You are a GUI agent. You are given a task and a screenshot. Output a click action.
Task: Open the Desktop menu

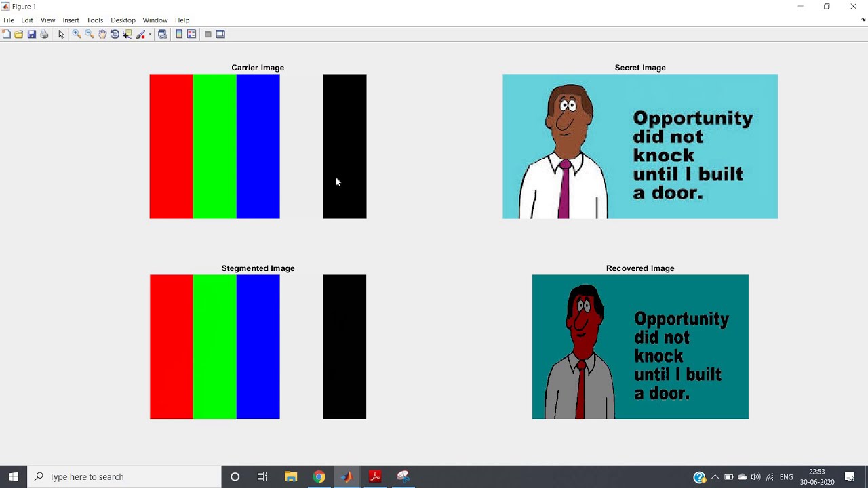[123, 20]
